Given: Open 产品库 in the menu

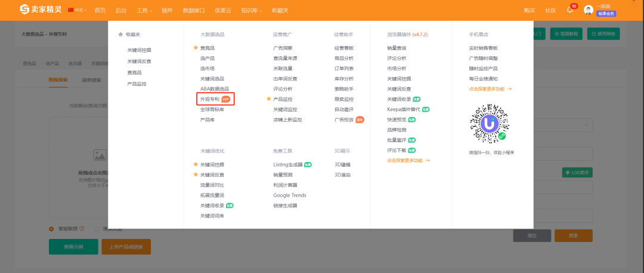Looking at the screenshot, I should [208, 120].
